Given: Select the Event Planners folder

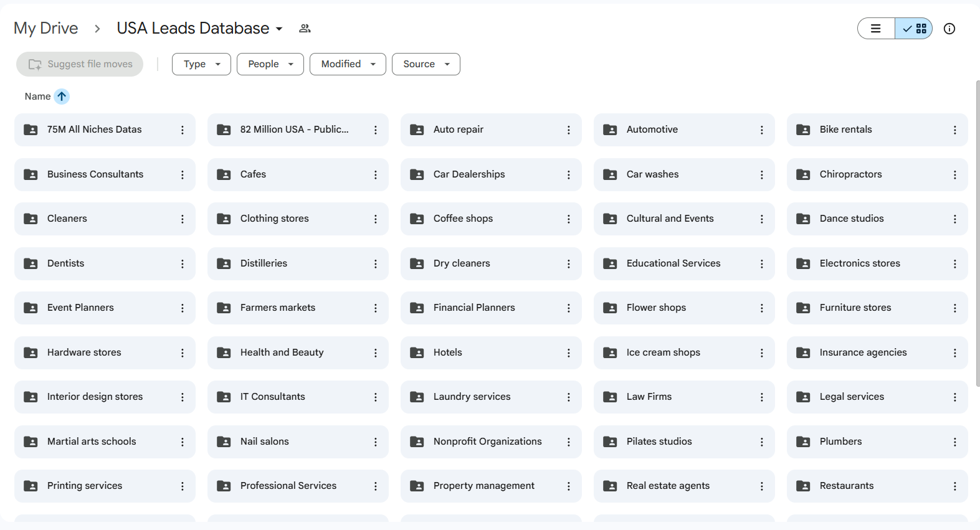Looking at the screenshot, I should click(105, 308).
